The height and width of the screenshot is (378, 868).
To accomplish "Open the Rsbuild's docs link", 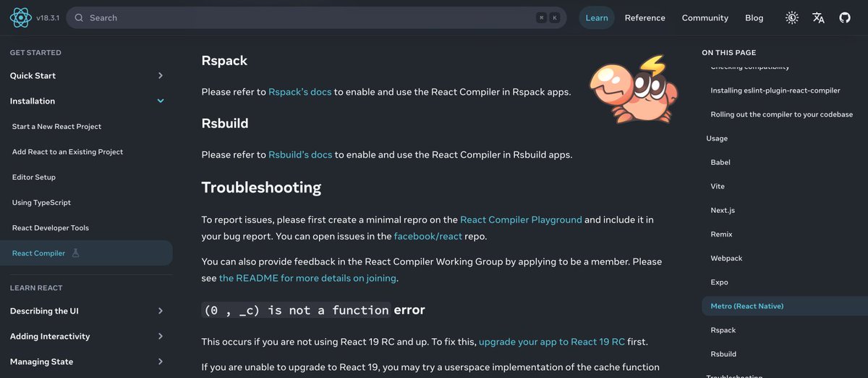I will (x=300, y=154).
